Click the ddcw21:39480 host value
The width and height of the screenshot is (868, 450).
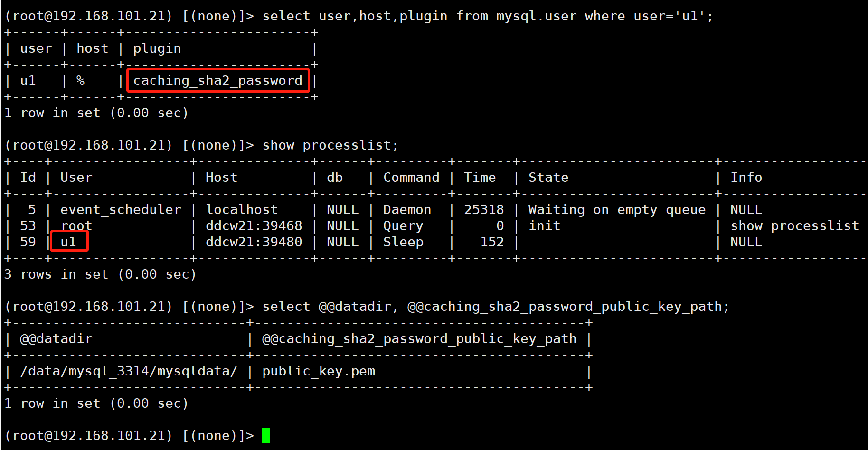point(254,242)
